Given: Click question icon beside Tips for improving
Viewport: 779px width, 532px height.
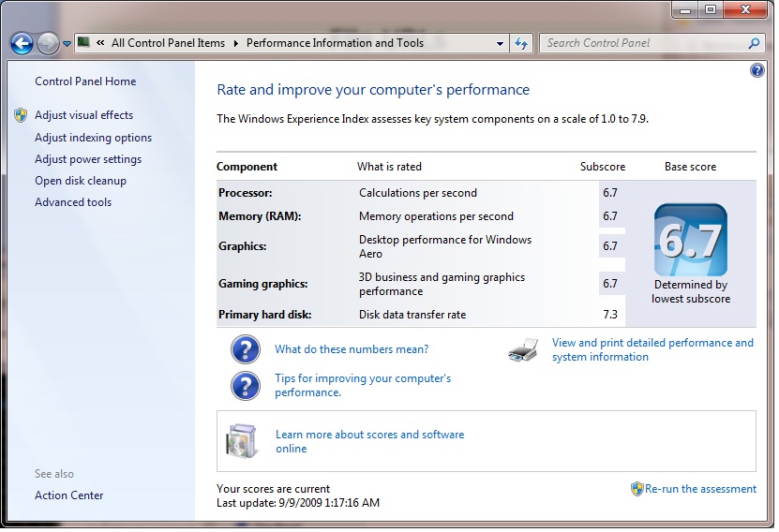Looking at the screenshot, I should point(246,386).
